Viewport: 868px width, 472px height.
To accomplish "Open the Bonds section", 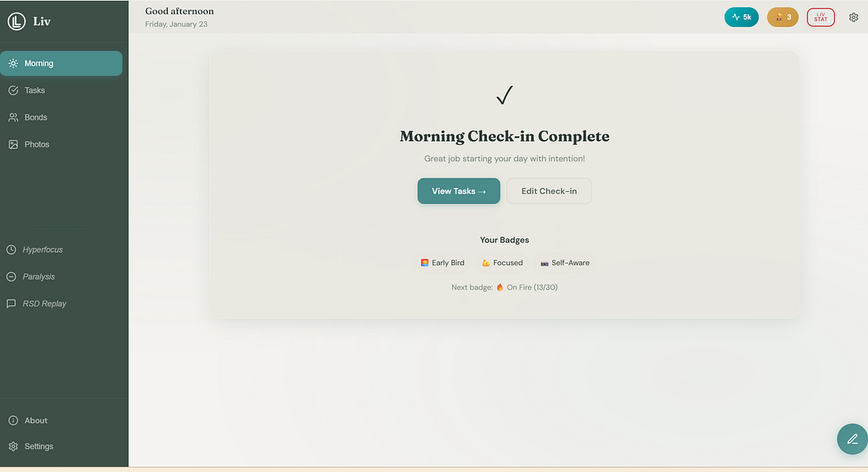I will point(61,117).
